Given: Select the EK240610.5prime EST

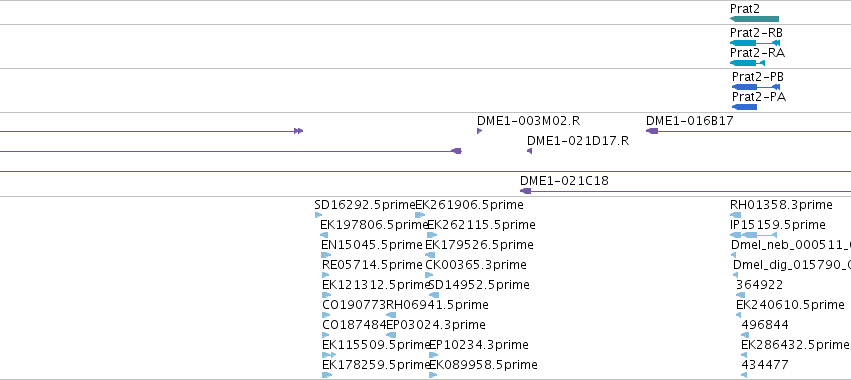Looking at the screenshot, I should (738, 315).
